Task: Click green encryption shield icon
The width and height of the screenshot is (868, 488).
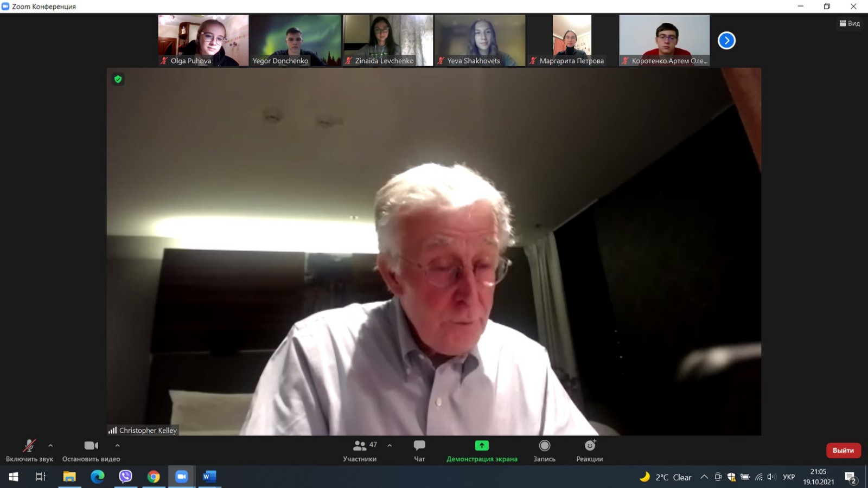Action: coord(118,79)
